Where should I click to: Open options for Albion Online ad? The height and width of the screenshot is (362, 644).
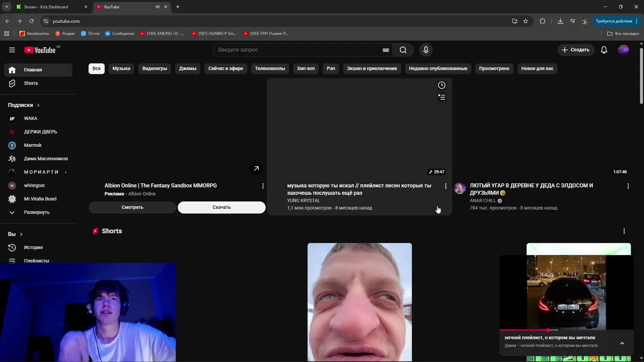point(263,186)
